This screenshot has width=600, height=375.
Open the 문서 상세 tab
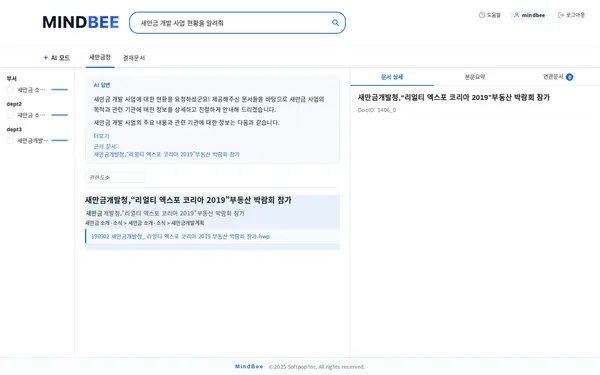(392, 77)
